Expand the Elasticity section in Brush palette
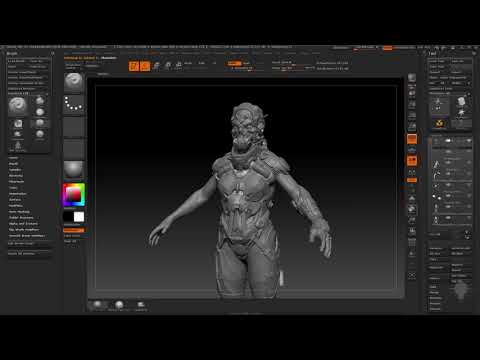The width and height of the screenshot is (480, 360). tap(16, 176)
